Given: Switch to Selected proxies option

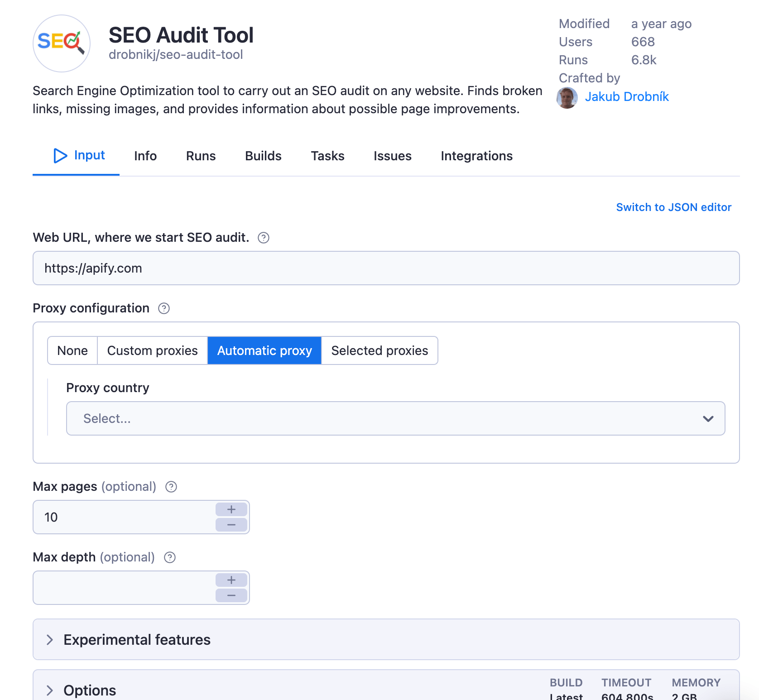Looking at the screenshot, I should coord(379,350).
